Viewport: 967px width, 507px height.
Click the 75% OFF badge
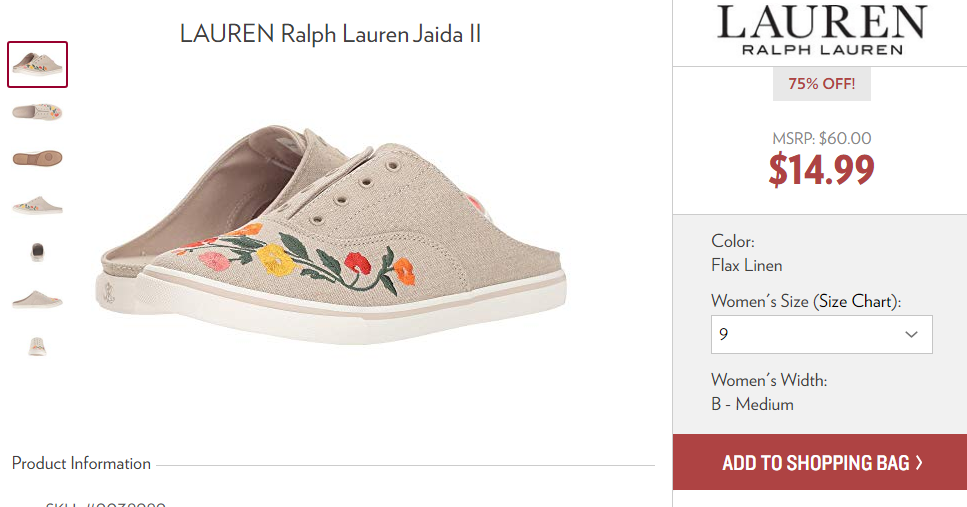[821, 84]
